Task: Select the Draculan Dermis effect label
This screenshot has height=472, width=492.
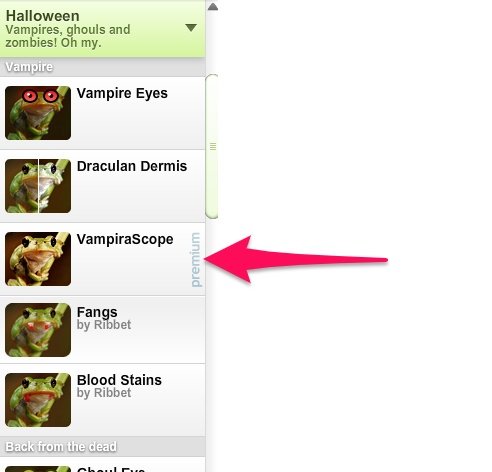Action: pyautogui.click(x=132, y=166)
